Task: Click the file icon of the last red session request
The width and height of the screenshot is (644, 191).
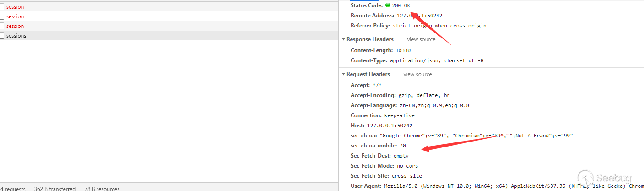Action: point(2,26)
